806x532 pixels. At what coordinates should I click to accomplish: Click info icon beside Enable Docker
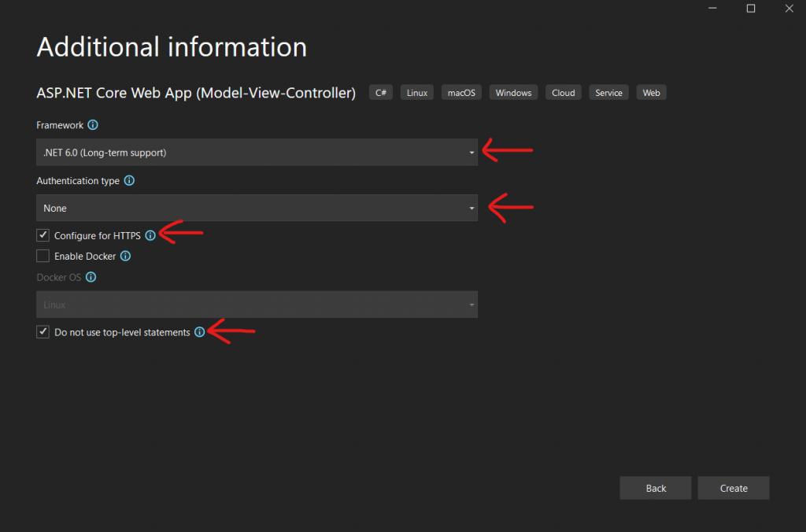click(125, 256)
